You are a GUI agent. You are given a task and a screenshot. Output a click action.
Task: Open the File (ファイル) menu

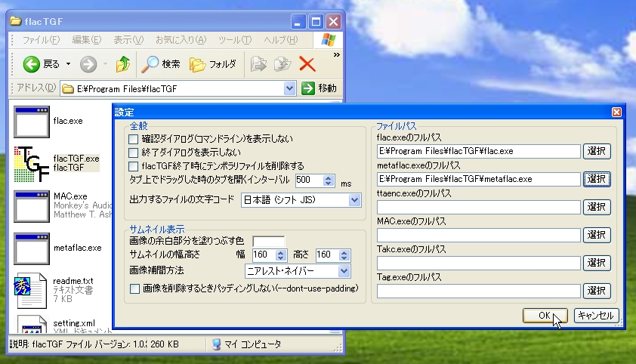[41, 40]
